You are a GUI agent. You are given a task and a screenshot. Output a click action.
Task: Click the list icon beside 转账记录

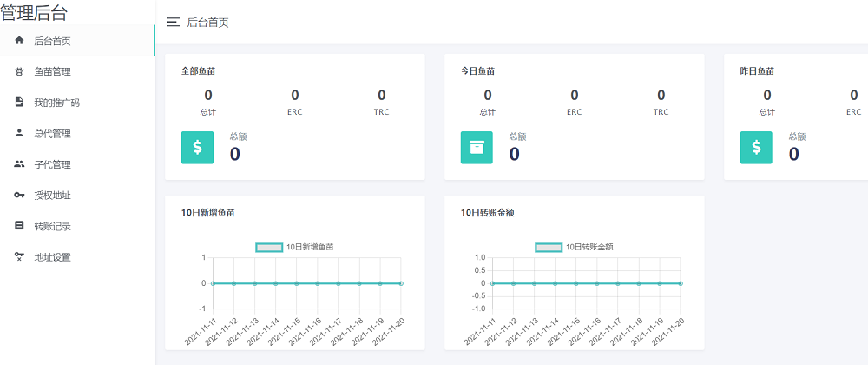click(x=19, y=226)
